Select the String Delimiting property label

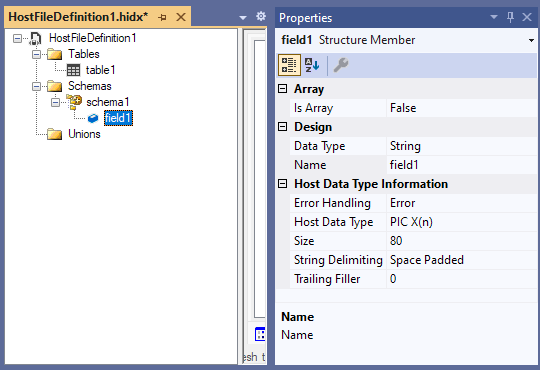(338, 260)
